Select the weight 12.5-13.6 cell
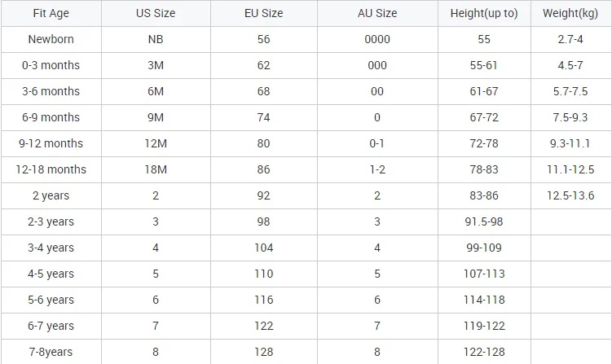The image size is (612, 364). 571,195
